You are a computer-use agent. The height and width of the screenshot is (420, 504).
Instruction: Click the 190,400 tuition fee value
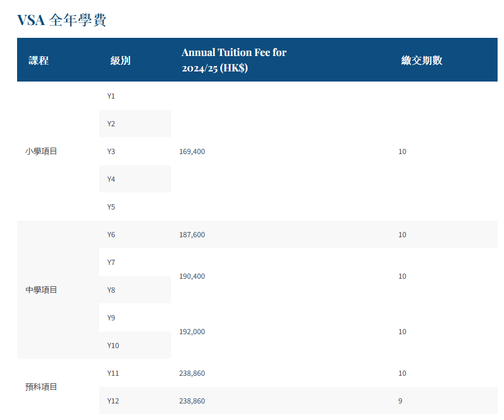(192, 276)
